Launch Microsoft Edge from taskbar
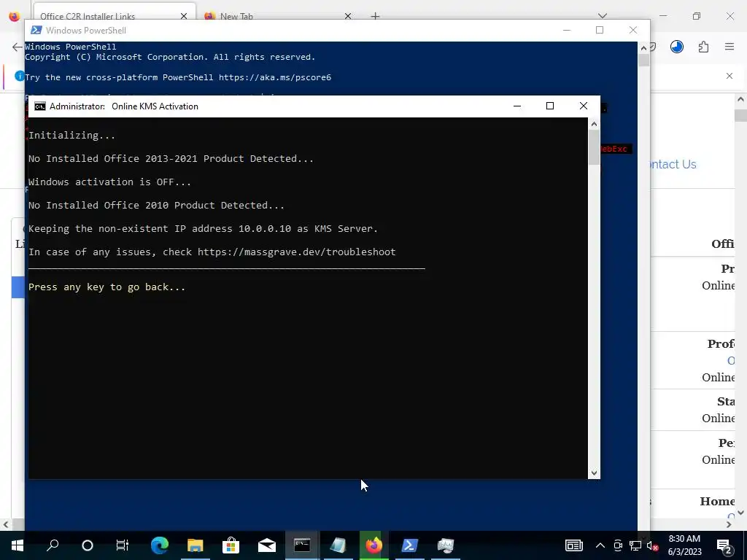 click(x=160, y=545)
